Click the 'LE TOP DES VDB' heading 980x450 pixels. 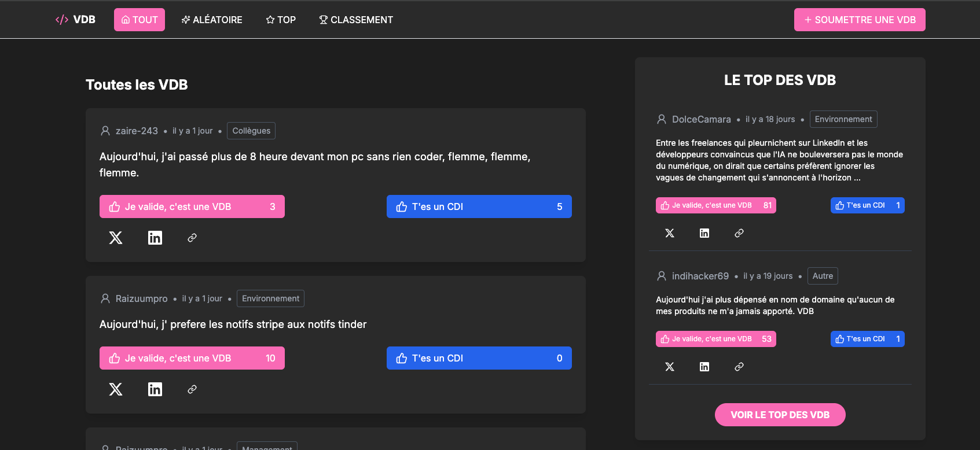coord(780,80)
